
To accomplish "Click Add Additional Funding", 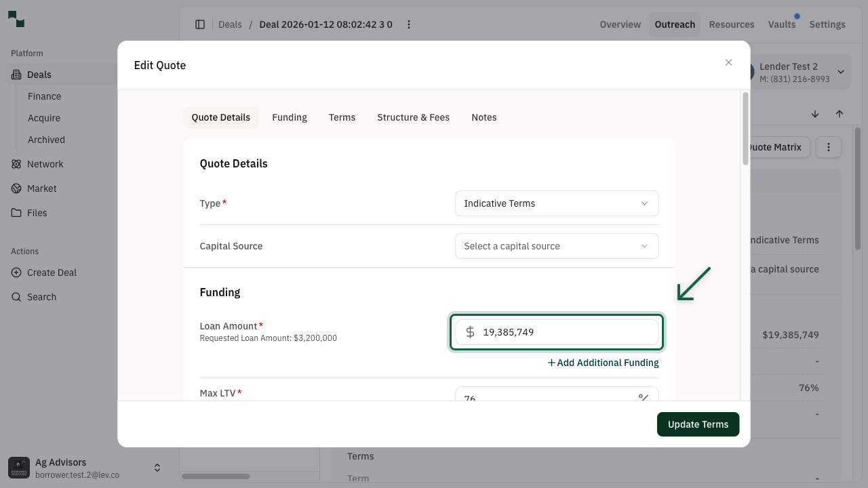I will [602, 363].
